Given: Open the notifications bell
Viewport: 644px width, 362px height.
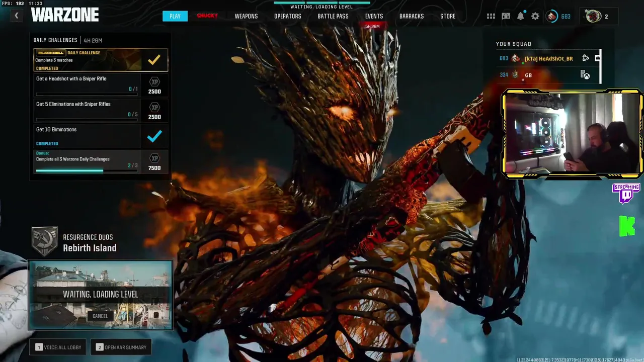Looking at the screenshot, I should (521, 16).
